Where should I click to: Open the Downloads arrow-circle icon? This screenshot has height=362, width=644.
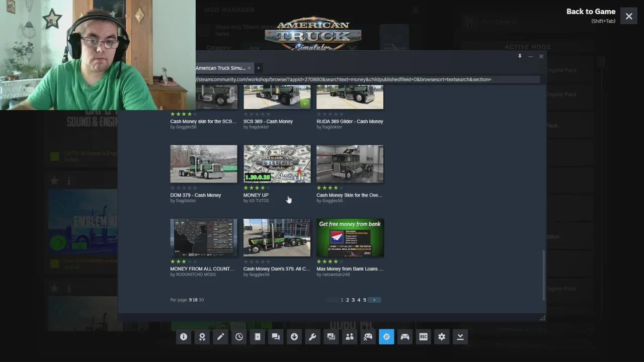[x=294, y=337]
